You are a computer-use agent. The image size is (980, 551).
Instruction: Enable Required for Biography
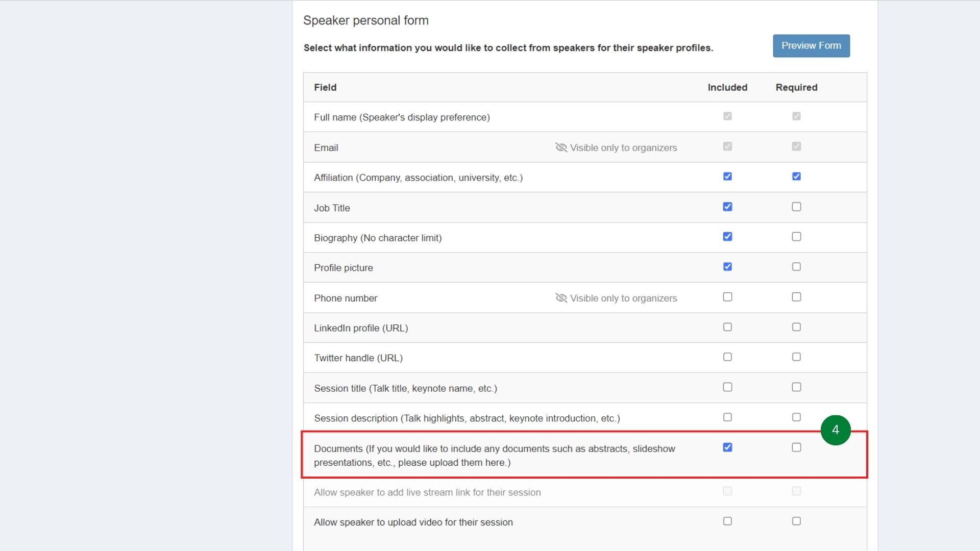point(796,236)
